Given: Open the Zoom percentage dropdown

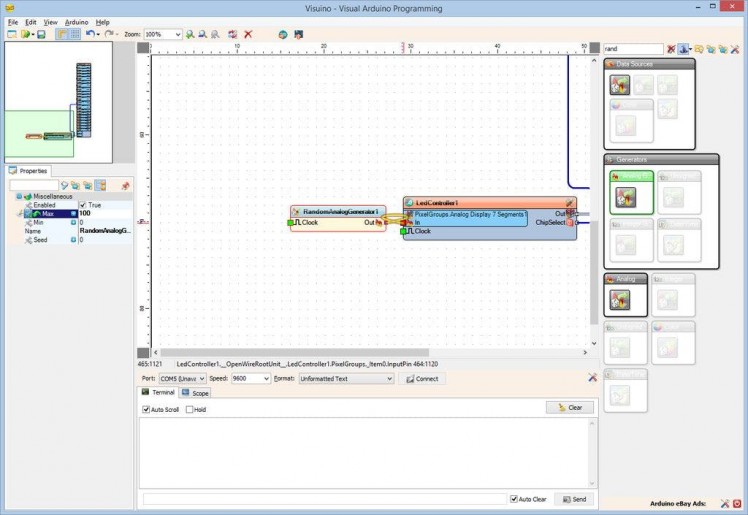Looking at the screenshot, I should [177, 34].
